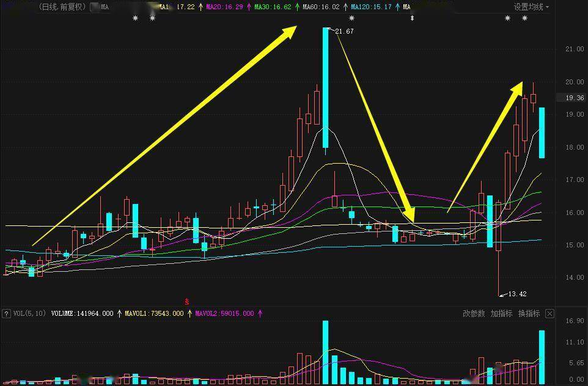Open the 设置均线 dropdown
The height and width of the screenshot is (386, 588).
click(x=531, y=7)
